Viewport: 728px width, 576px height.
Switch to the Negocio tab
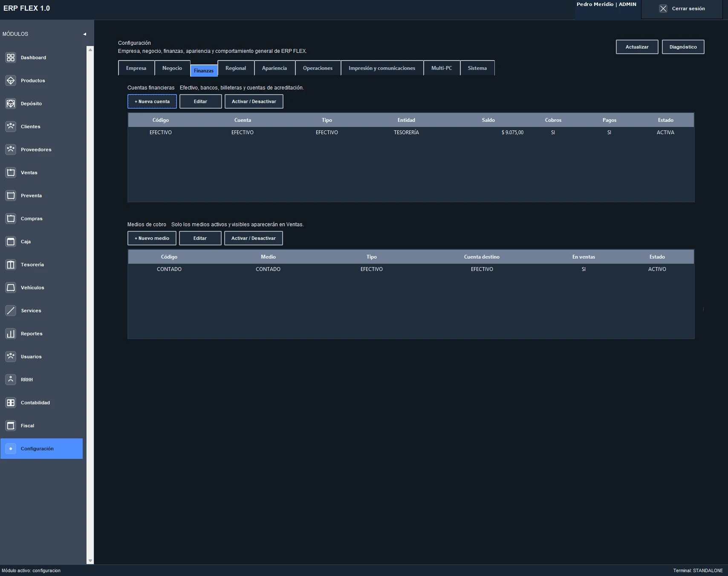pos(172,68)
